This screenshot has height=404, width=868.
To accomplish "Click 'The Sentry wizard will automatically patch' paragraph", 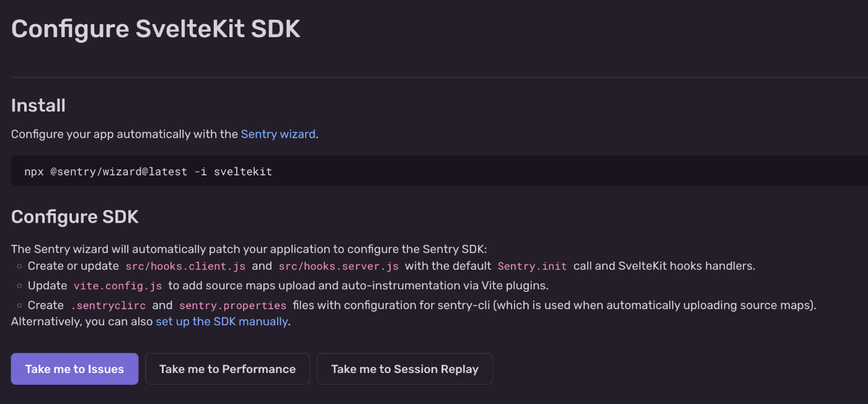I will coord(249,249).
